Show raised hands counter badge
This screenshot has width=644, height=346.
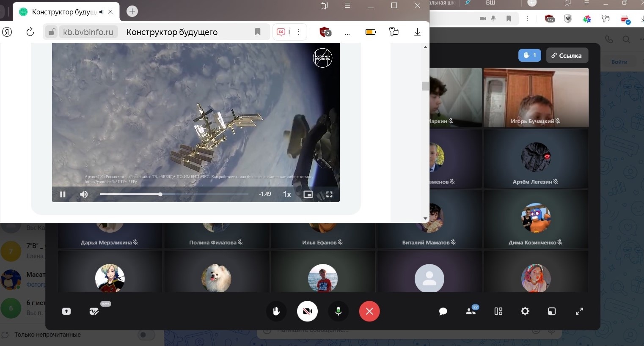(530, 55)
